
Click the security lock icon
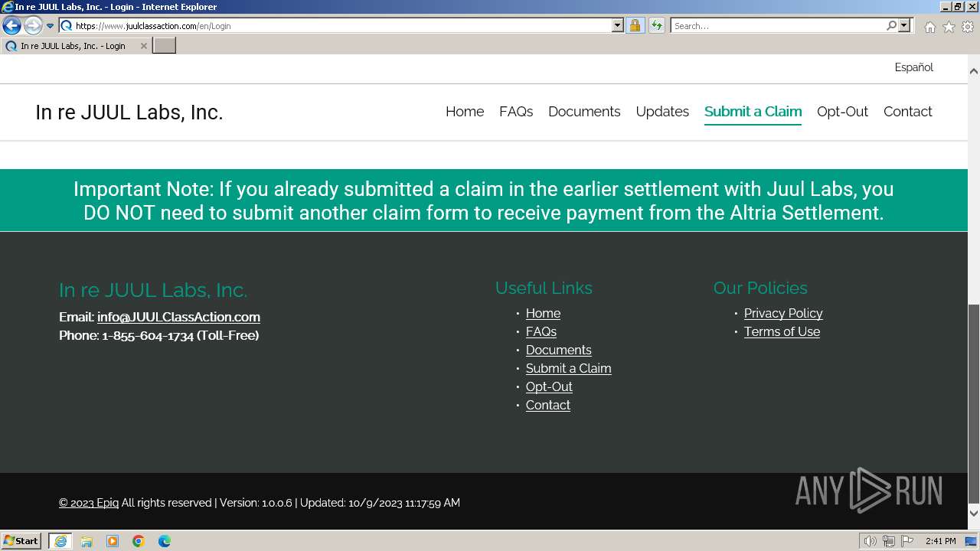(635, 25)
